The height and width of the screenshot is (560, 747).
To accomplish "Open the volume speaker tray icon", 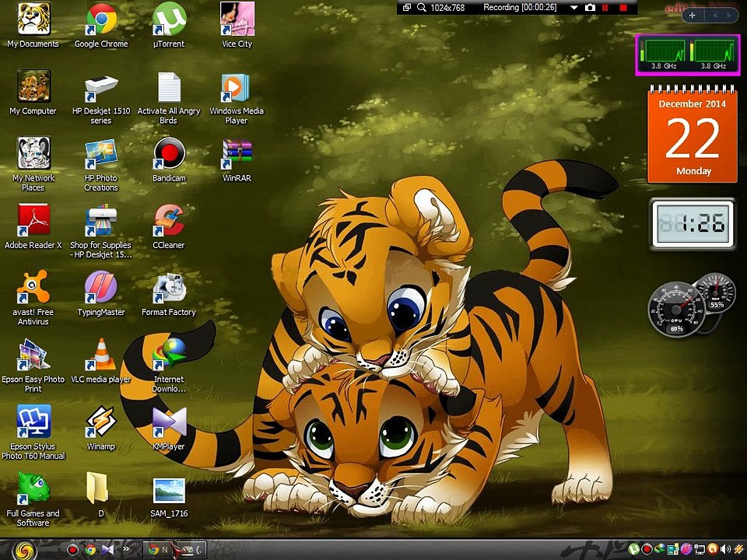I will coord(725,549).
